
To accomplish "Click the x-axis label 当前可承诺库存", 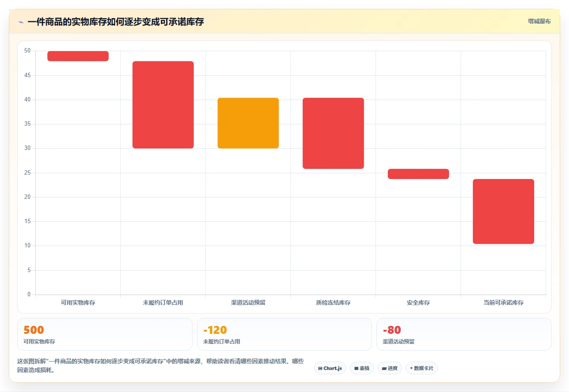I will (x=503, y=303).
